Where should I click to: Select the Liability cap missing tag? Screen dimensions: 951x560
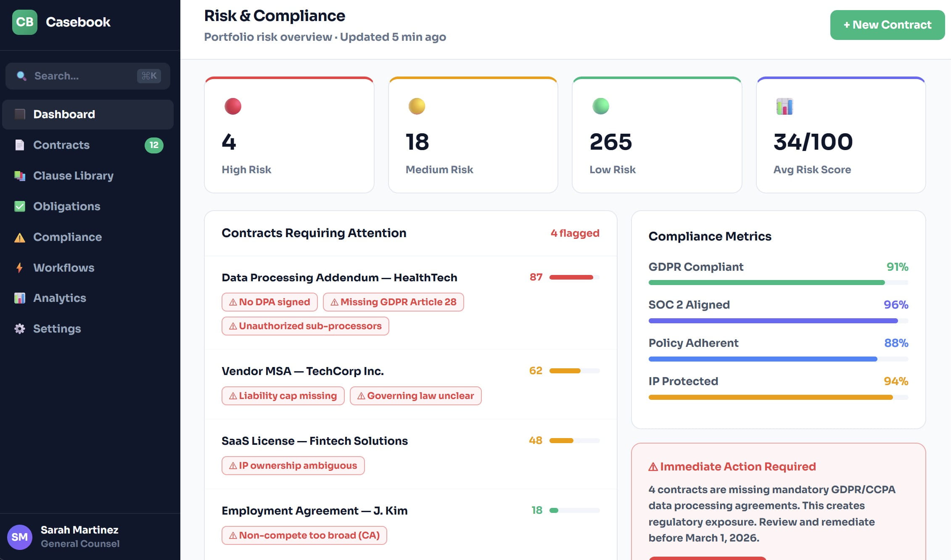tap(283, 396)
